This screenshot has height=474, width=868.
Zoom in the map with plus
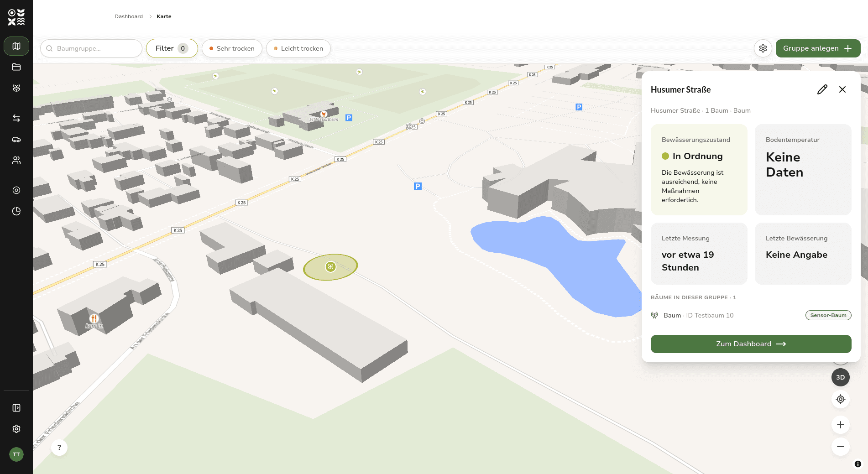tap(841, 425)
